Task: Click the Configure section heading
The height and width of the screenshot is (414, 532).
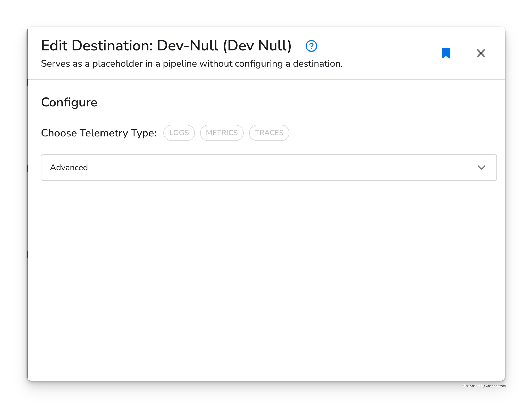Action: click(69, 103)
